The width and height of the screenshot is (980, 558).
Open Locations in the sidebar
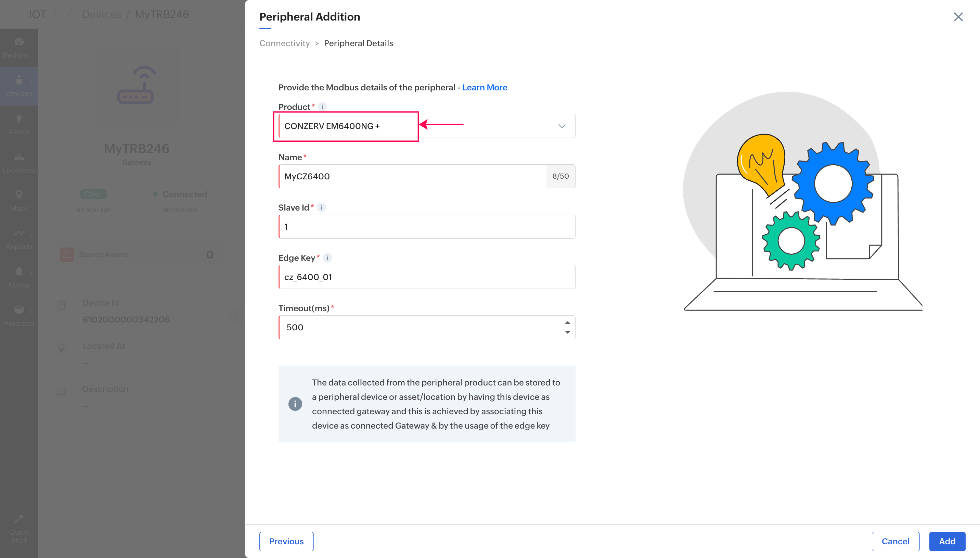pos(19,163)
